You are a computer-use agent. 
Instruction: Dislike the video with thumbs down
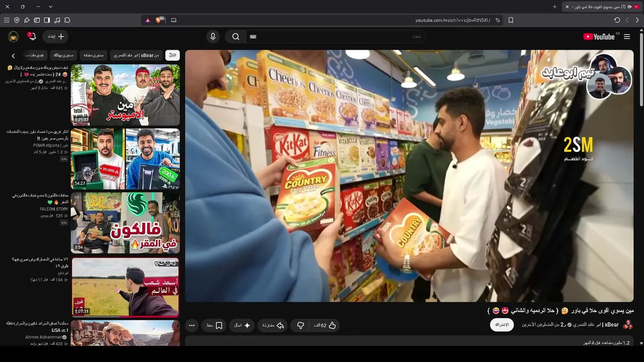tap(301, 325)
